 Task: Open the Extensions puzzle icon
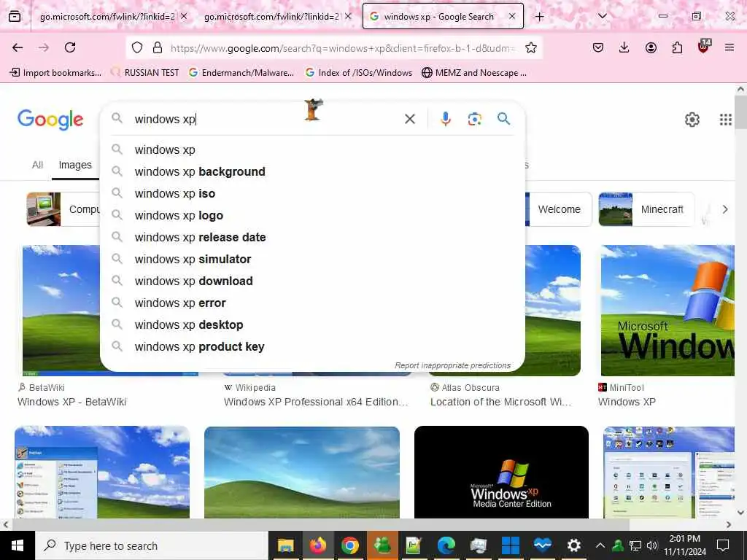click(x=677, y=47)
